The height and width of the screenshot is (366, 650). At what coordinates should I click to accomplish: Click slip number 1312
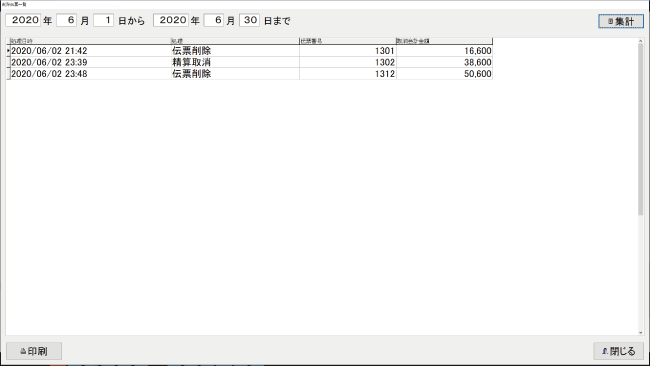pos(348,74)
